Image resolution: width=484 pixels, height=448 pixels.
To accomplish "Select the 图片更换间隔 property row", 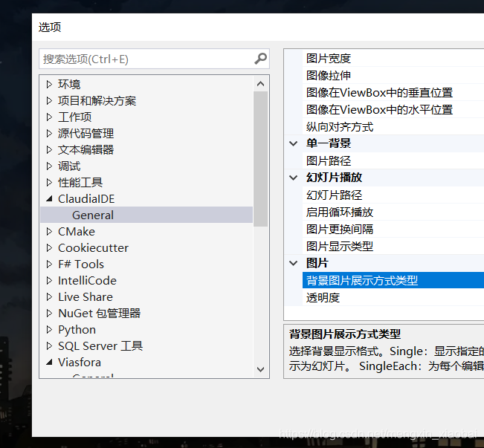I will [x=393, y=230].
